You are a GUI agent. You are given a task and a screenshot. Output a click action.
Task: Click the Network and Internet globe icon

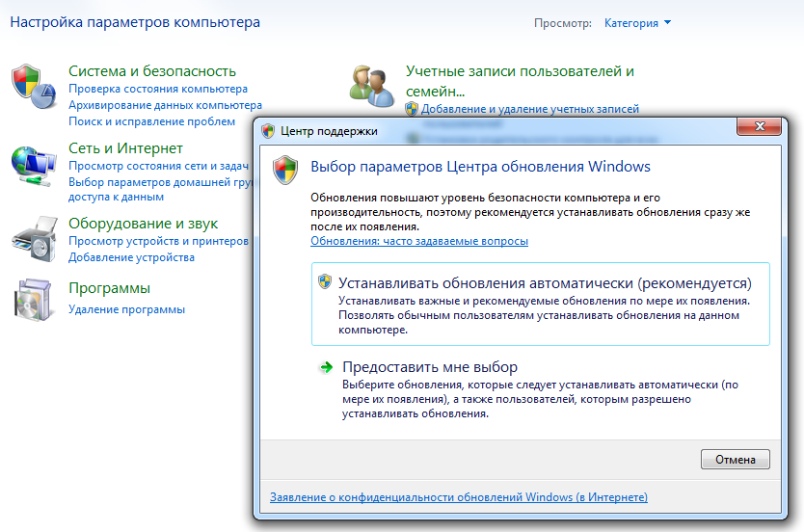pos(34,166)
